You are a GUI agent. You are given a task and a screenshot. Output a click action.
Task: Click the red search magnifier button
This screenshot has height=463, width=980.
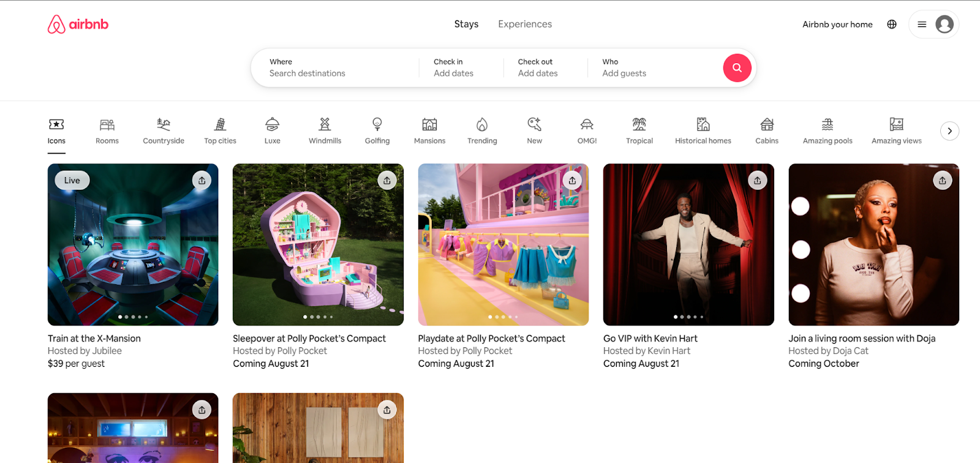[737, 68]
